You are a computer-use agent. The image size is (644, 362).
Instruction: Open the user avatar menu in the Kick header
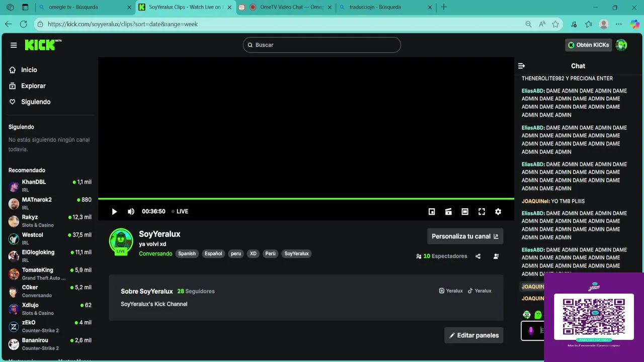point(621,45)
